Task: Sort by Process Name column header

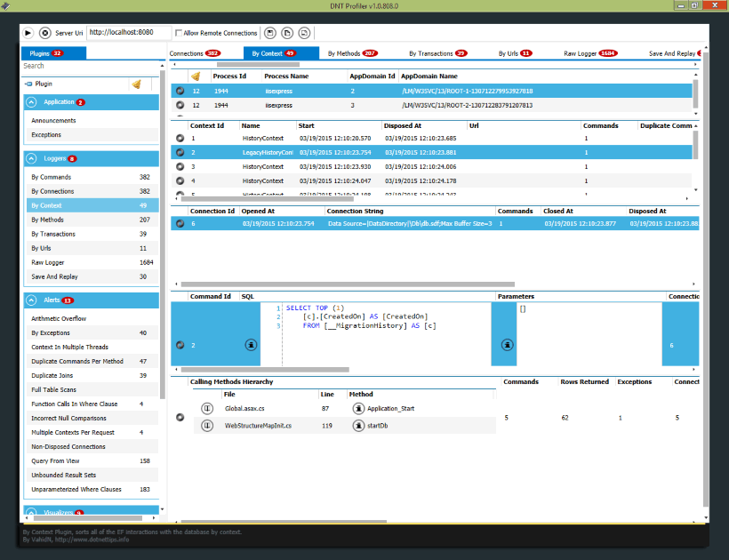Action: coord(286,76)
